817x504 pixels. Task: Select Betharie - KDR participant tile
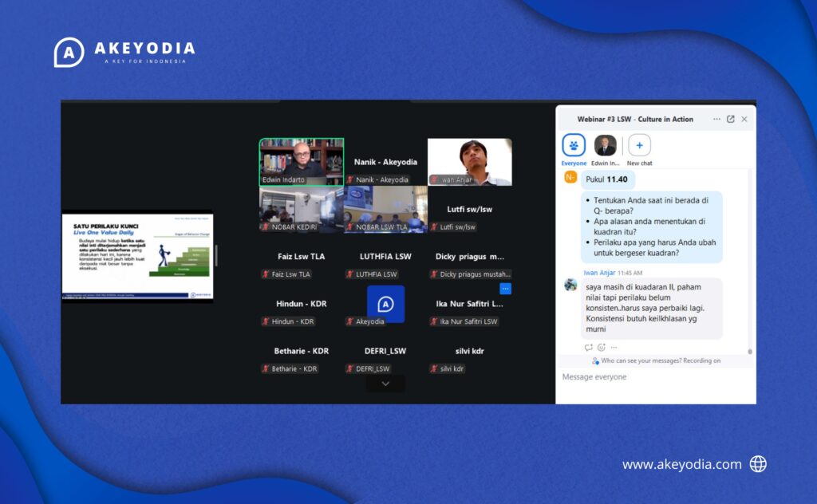[302, 352]
